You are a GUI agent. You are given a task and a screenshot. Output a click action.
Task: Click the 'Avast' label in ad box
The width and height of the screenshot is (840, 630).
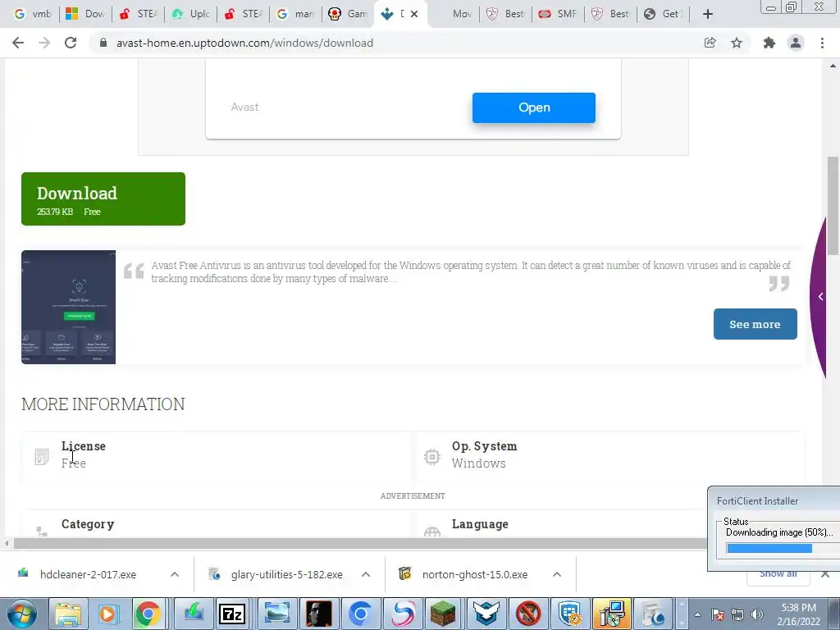[x=244, y=107]
